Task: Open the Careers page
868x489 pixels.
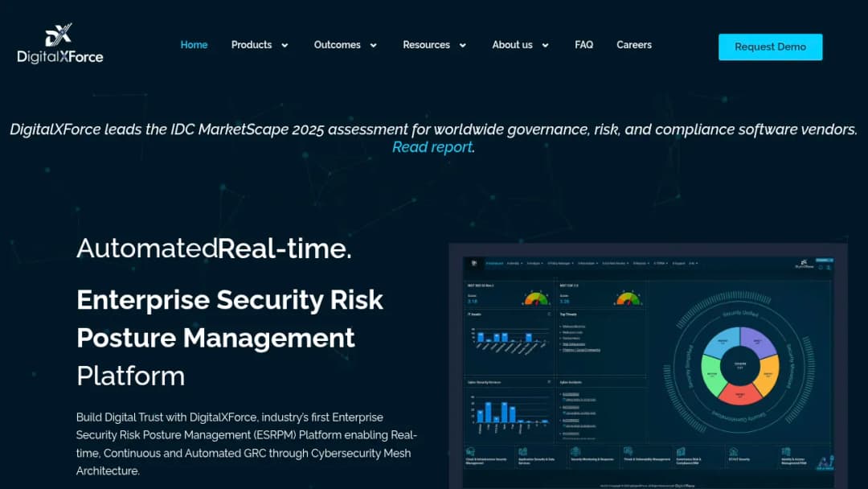Action: (x=634, y=45)
